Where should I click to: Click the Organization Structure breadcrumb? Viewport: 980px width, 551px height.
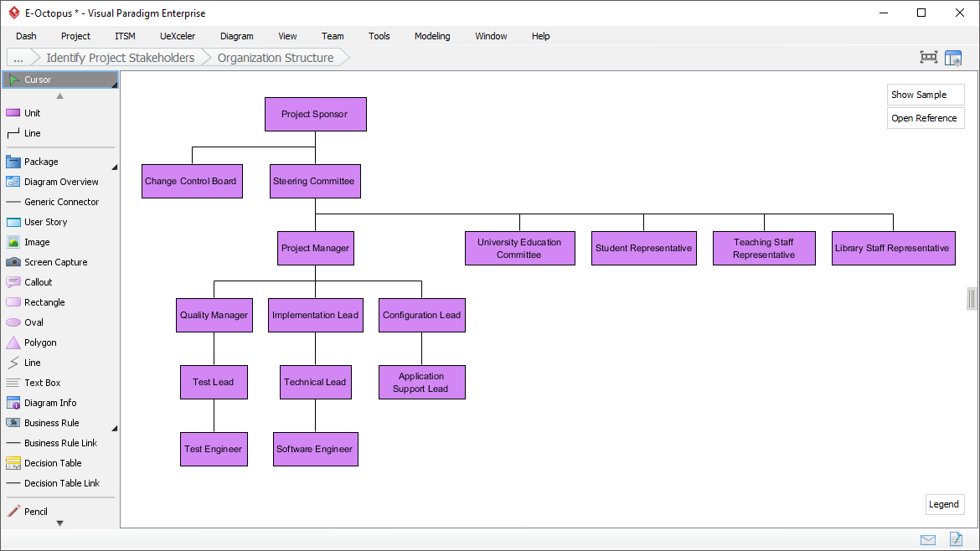(x=276, y=58)
